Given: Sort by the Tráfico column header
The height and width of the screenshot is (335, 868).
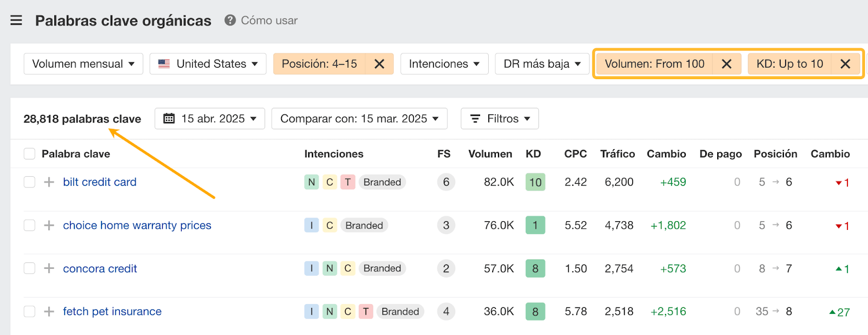Looking at the screenshot, I should point(617,154).
